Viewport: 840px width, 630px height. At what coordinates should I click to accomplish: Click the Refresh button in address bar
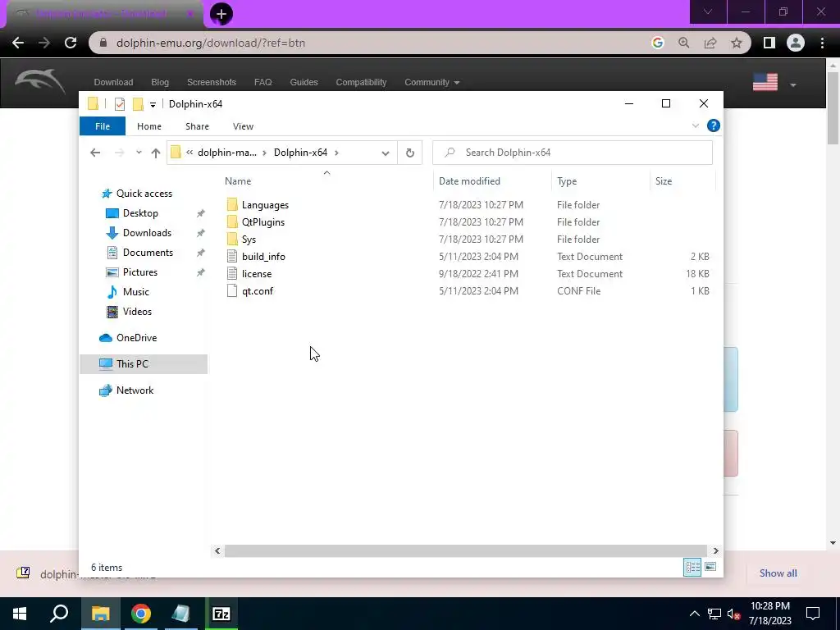(x=410, y=153)
